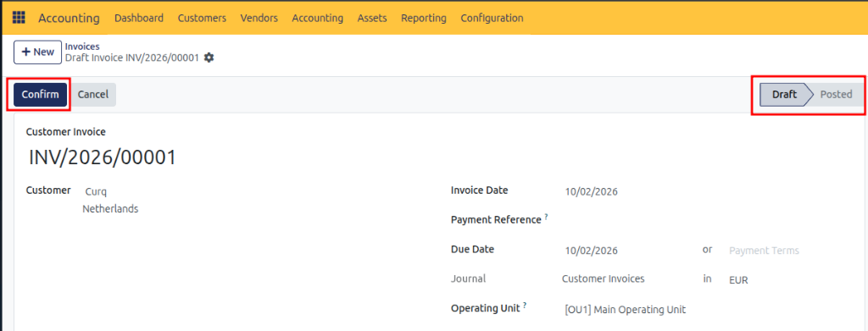Edit the Due Date field value
868x331 pixels.
pyautogui.click(x=591, y=251)
